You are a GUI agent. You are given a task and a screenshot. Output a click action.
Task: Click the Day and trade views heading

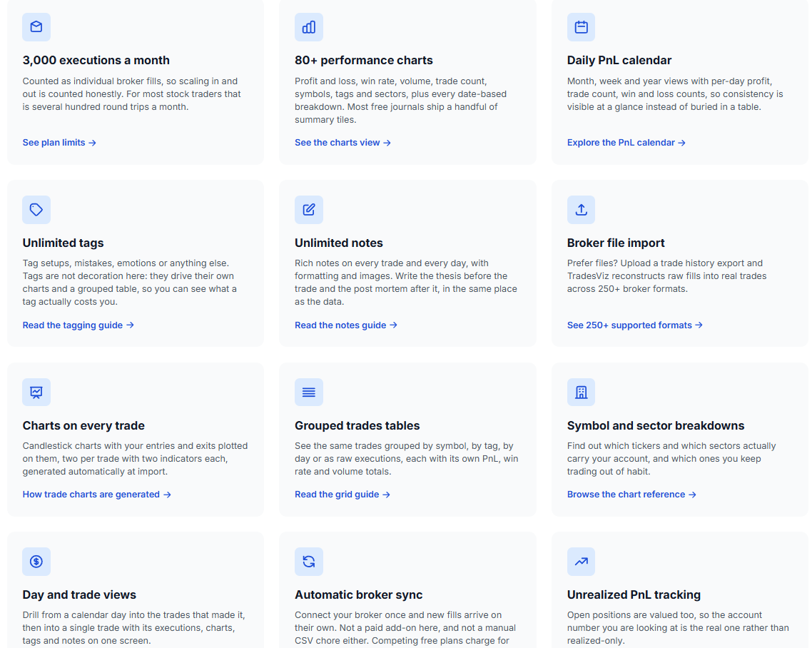point(79,594)
